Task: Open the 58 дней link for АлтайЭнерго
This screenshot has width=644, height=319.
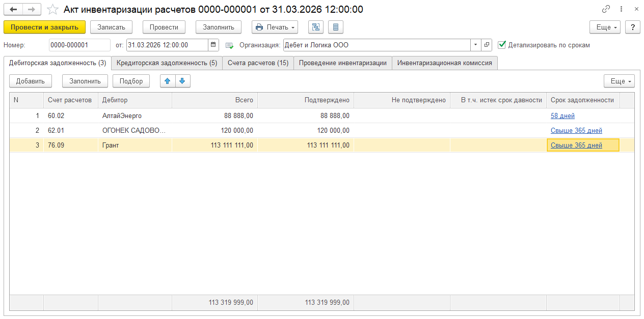Action: (x=562, y=116)
